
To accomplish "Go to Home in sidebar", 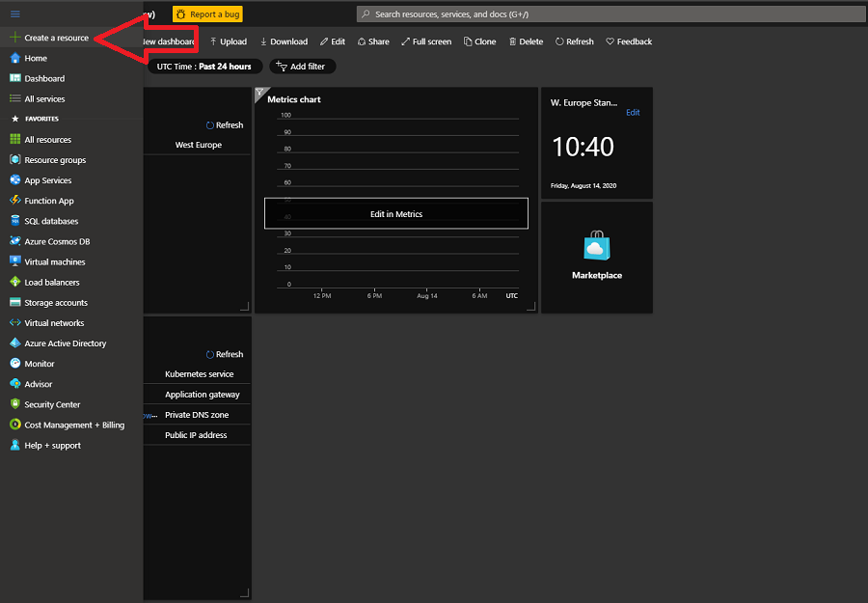I will point(36,59).
